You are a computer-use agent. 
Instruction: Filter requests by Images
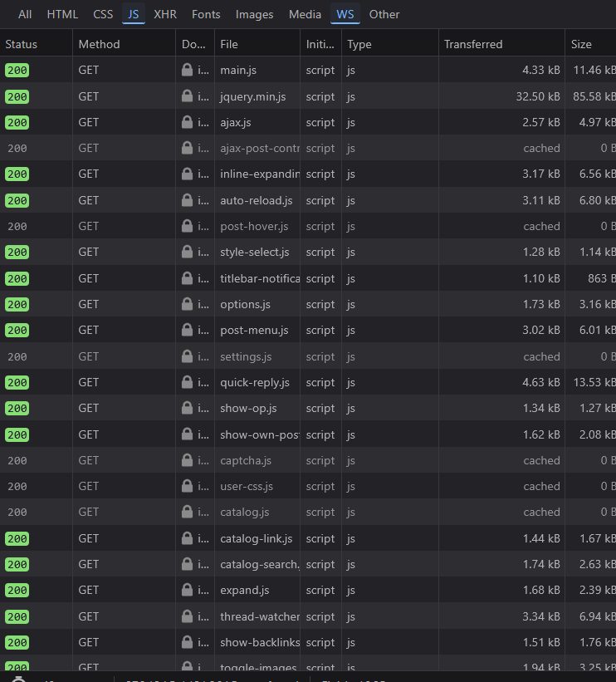254,14
